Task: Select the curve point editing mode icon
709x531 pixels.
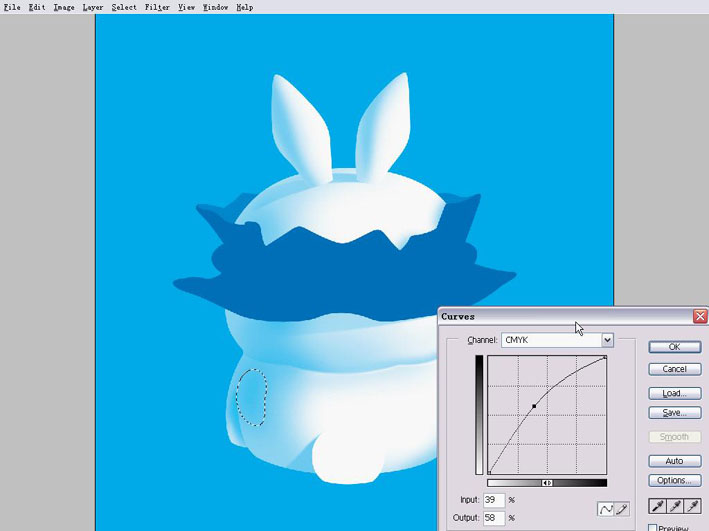Action: pyautogui.click(x=605, y=509)
